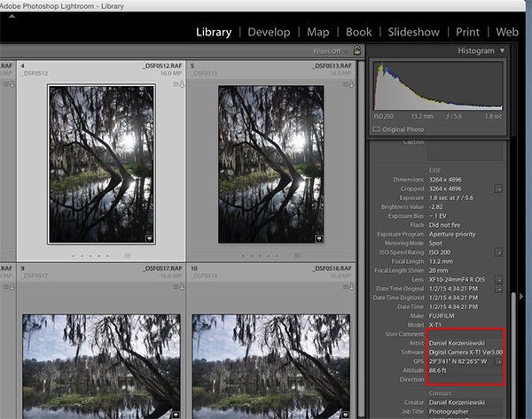Click the upload status icon on _DSF0512 cell
Viewport: 532px width, 419px height.
181,85
